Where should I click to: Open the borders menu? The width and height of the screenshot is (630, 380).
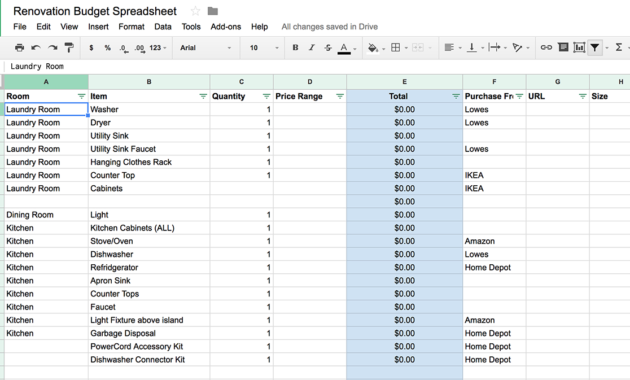(x=396, y=47)
